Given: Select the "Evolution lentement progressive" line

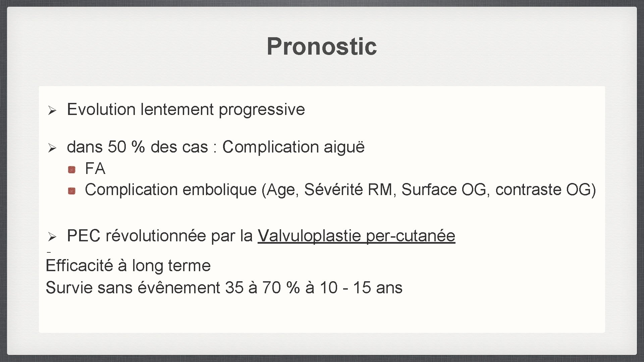Looking at the screenshot, I should pos(186,110).
